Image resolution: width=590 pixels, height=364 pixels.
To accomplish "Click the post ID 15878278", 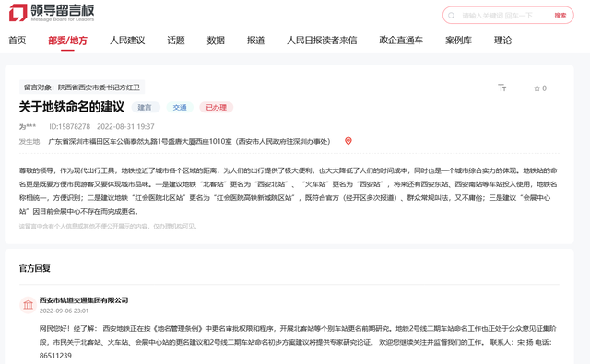I will pyautogui.click(x=70, y=127).
